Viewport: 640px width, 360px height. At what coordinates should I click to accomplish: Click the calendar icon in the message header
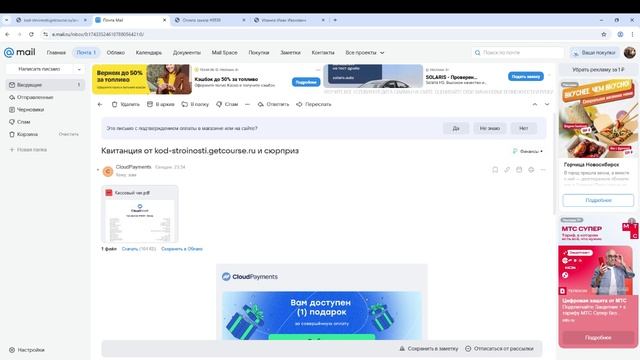519,169
